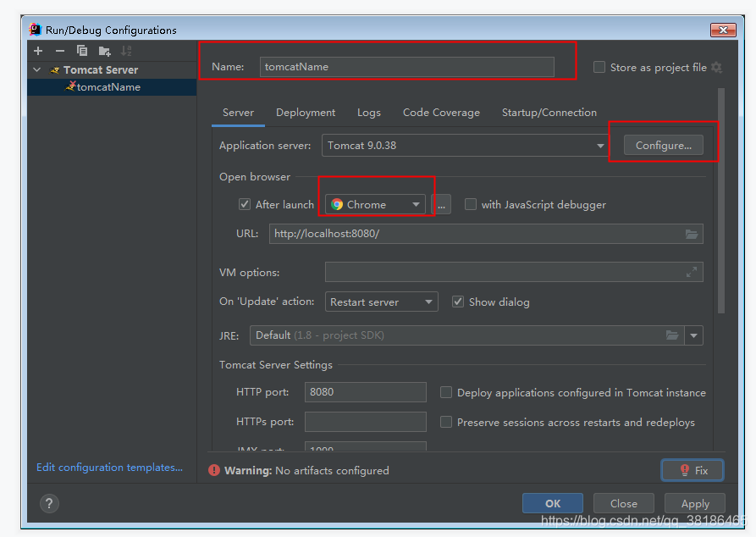Click Fix button for artifacts warning
The width and height of the screenshot is (756, 537).
point(693,470)
